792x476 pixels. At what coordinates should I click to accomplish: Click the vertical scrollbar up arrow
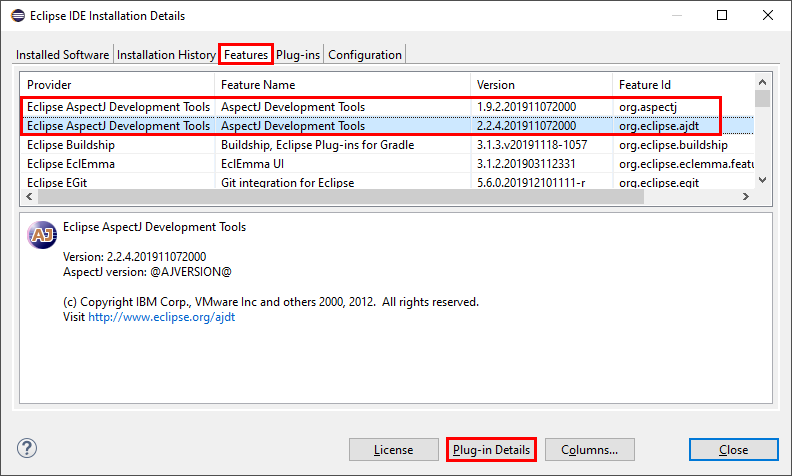point(763,82)
